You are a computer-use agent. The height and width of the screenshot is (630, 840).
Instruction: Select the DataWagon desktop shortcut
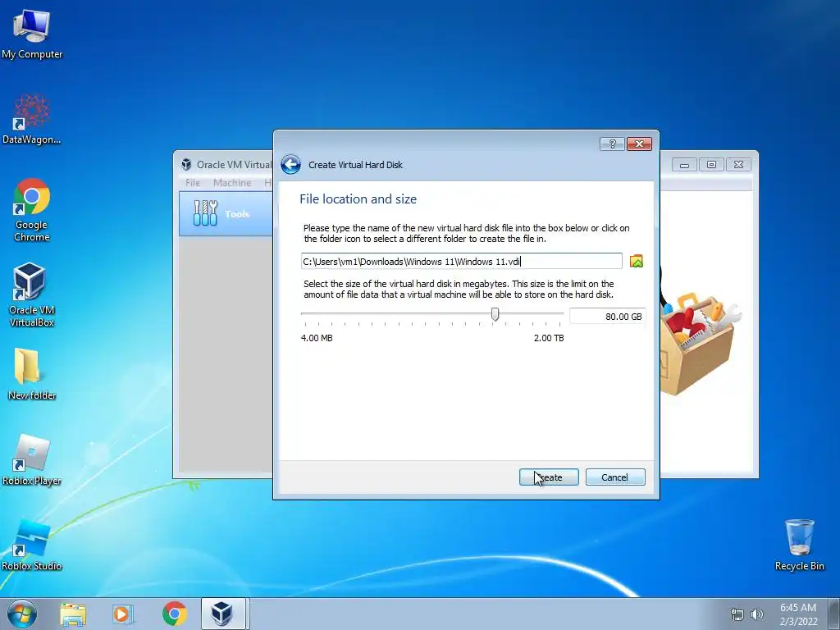(32, 119)
